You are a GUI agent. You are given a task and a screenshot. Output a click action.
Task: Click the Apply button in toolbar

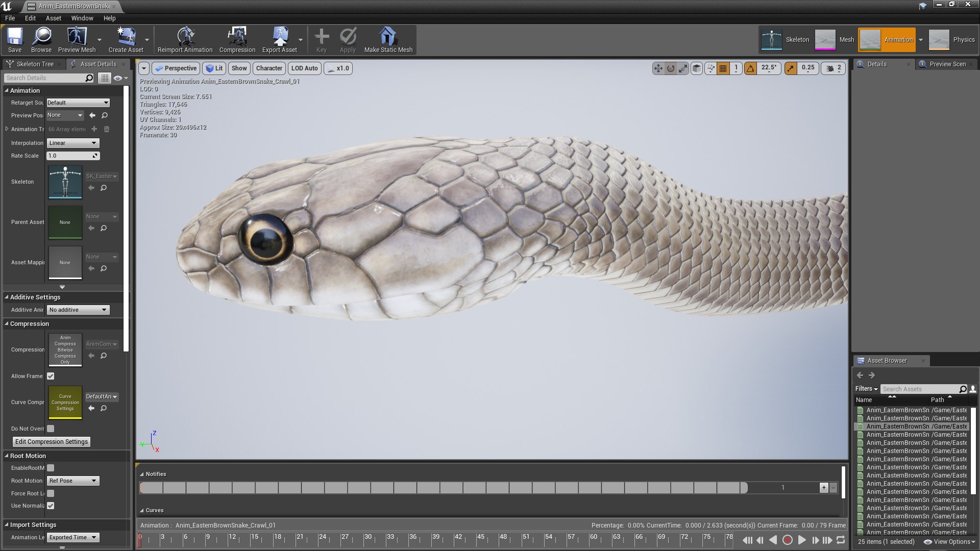[x=348, y=39]
